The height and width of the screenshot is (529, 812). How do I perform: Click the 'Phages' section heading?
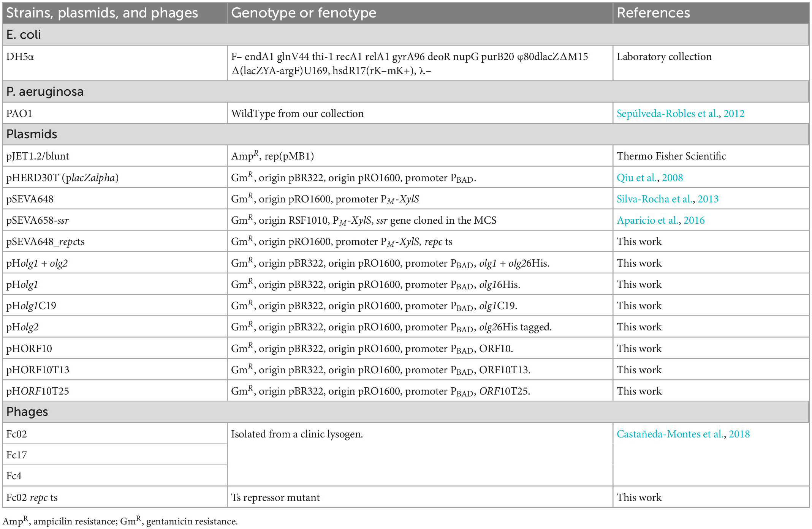[27, 412]
